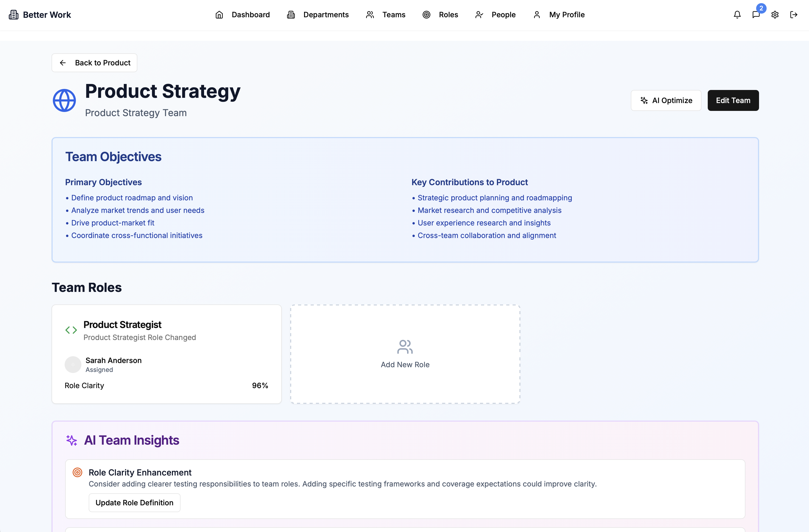Click the AI Team Insights sparkle icon
The height and width of the screenshot is (532, 809).
click(x=71, y=440)
